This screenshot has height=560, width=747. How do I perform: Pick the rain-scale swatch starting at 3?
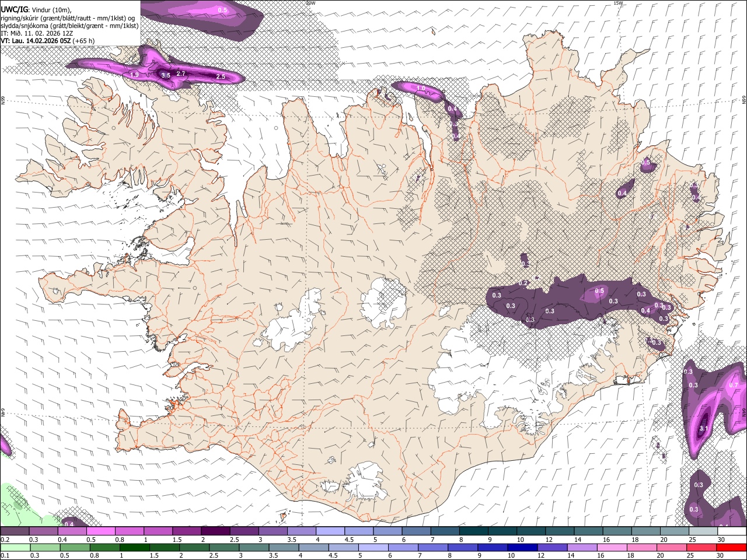[254, 548]
